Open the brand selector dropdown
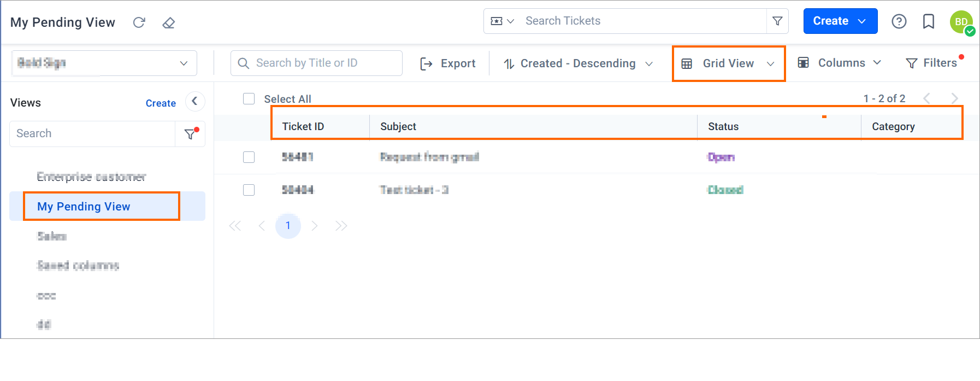Image resolution: width=980 pixels, height=381 pixels. [x=104, y=63]
